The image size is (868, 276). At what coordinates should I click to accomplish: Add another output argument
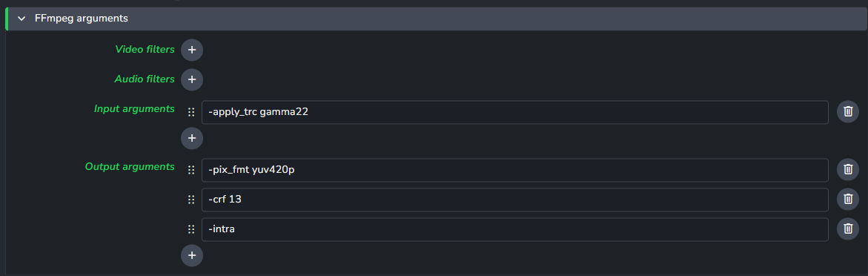tap(191, 255)
